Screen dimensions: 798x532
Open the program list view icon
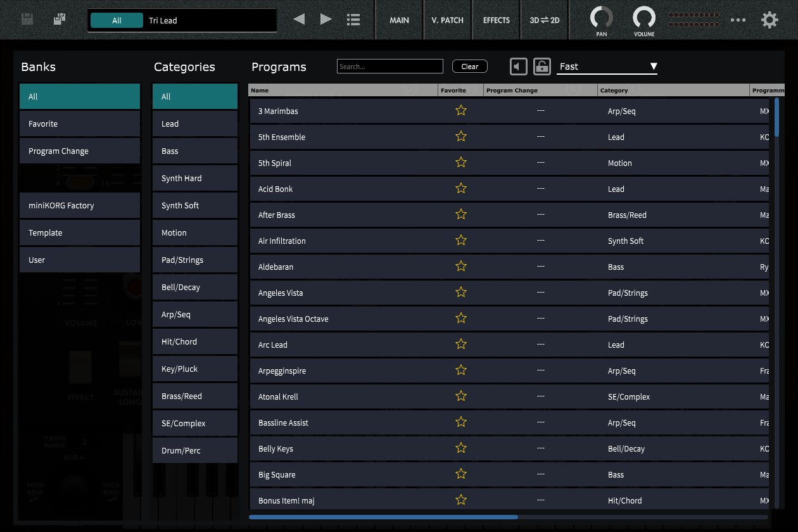pos(353,19)
